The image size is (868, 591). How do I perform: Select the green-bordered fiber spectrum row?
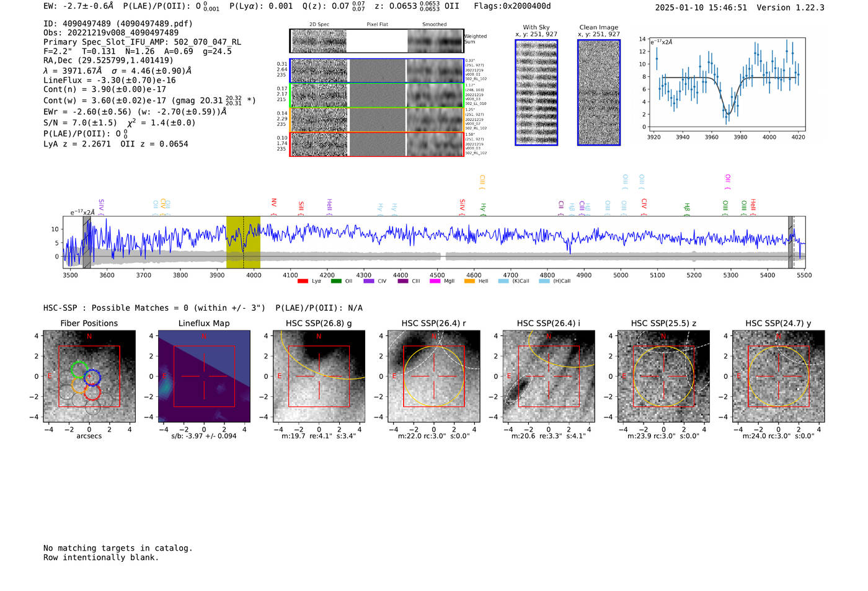pyautogui.click(x=377, y=96)
